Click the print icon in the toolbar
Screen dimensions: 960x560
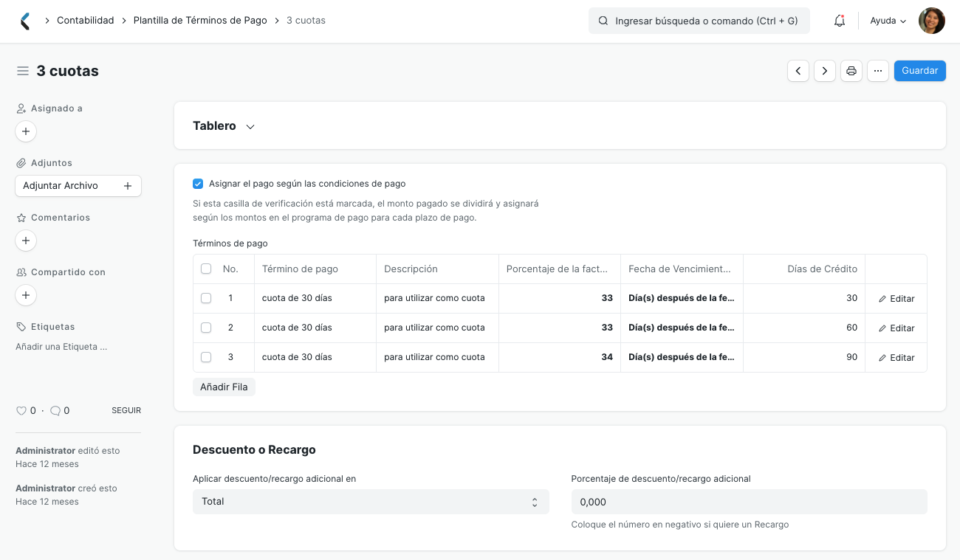point(851,71)
